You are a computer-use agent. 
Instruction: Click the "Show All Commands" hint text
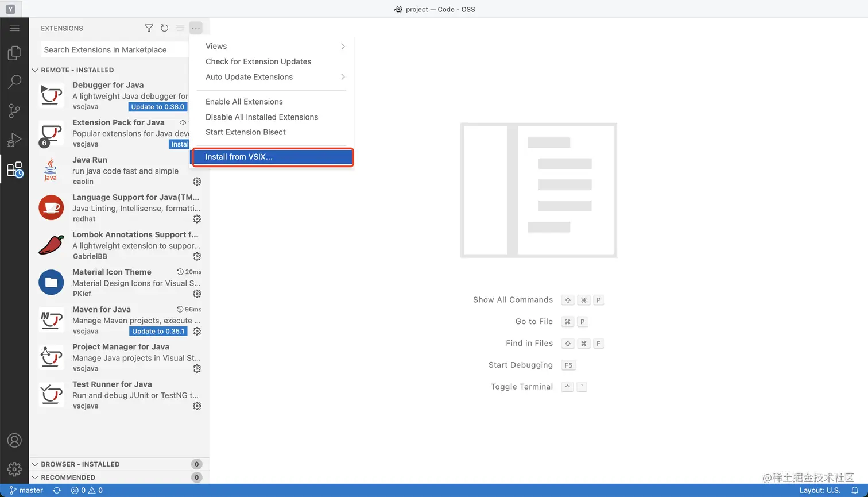[x=513, y=300]
